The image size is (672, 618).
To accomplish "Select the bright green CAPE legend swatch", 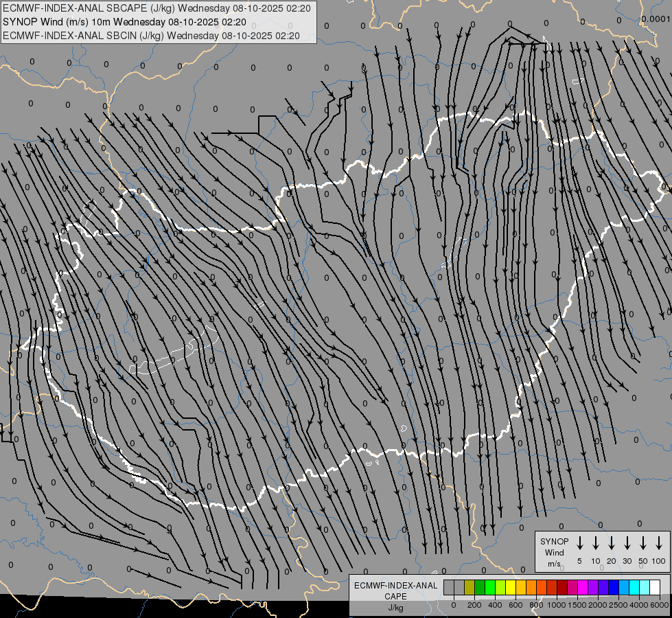I will 490,587.
